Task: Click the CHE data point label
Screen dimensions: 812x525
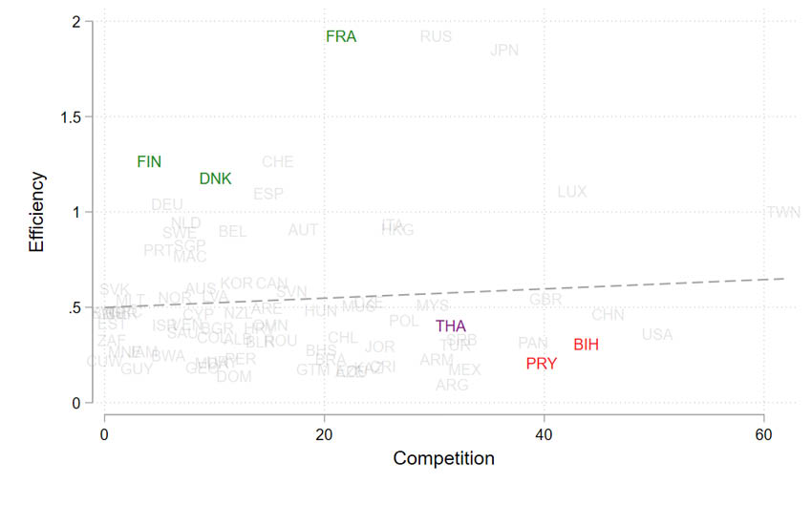Action: pos(278,161)
